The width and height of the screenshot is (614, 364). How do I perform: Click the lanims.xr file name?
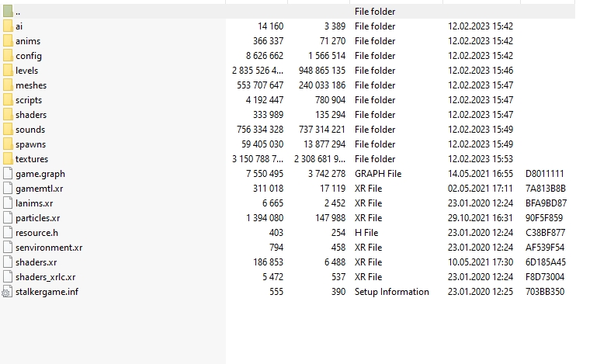click(34, 203)
